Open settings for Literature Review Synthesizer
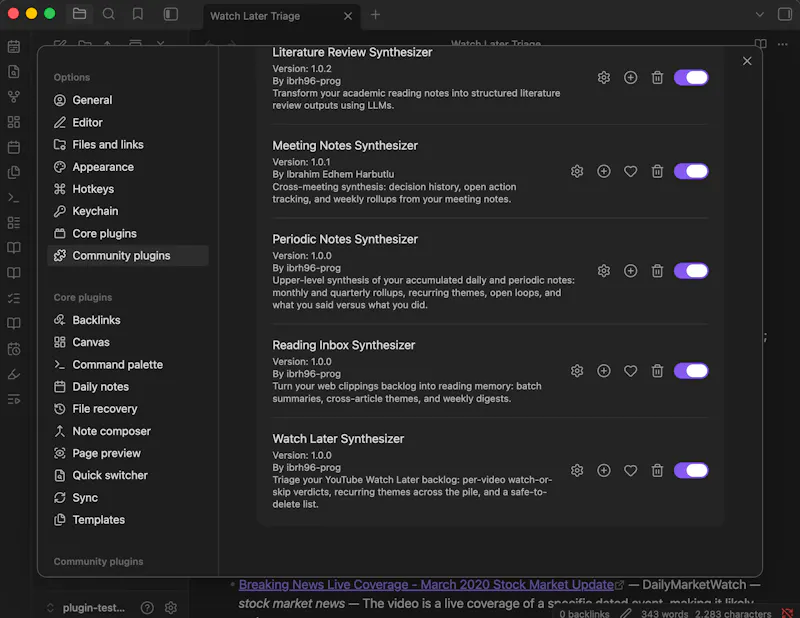 point(604,78)
